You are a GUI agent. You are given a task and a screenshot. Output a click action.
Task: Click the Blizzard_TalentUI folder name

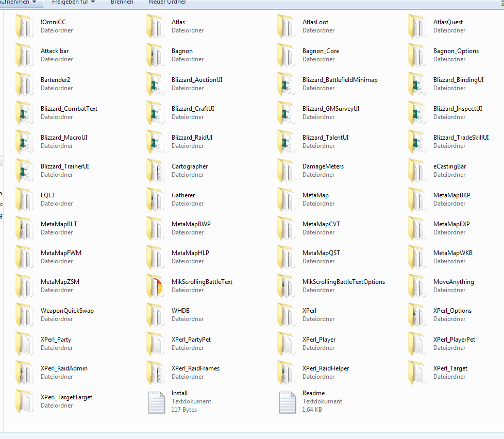[x=325, y=138]
